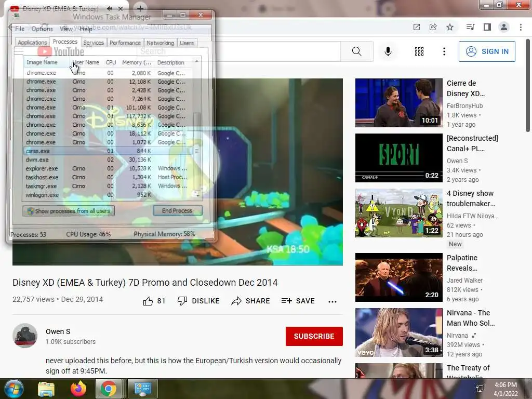Open Task Manager File menu
This screenshot has height=399, width=532.
pos(20,29)
